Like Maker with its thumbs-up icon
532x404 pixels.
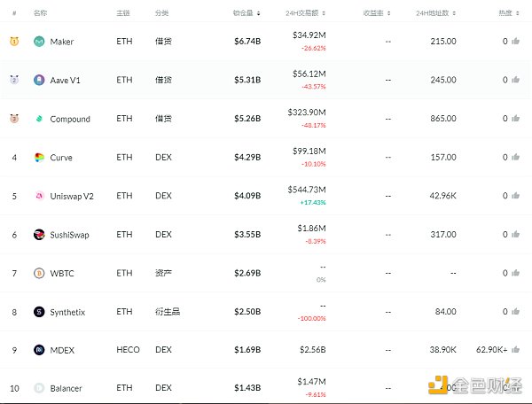pos(514,42)
